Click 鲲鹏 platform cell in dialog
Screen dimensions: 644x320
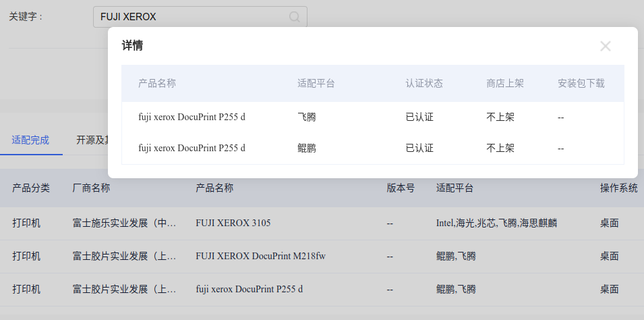pos(307,148)
